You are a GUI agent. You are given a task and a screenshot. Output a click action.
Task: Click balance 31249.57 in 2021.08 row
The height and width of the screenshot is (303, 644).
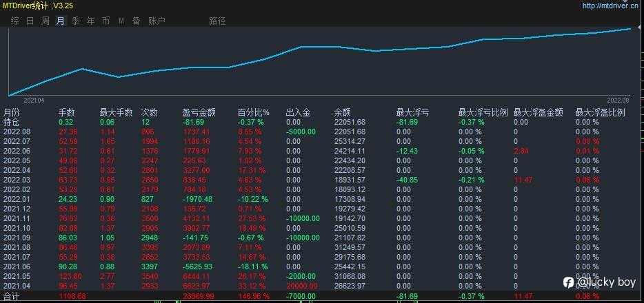click(x=350, y=247)
